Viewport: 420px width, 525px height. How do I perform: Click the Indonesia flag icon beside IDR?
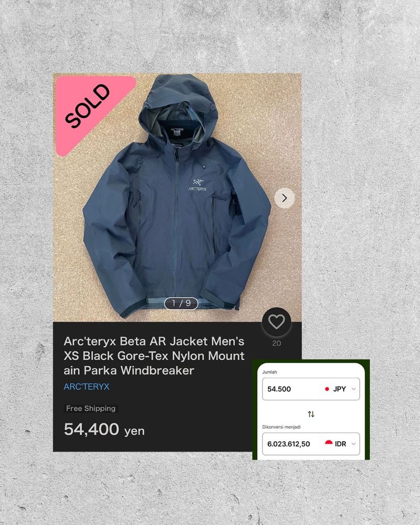[x=329, y=443]
